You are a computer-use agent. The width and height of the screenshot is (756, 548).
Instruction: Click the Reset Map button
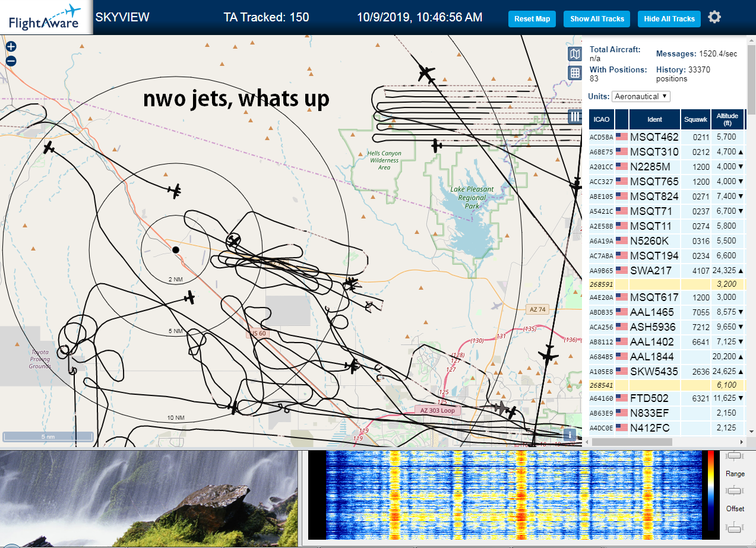pyautogui.click(x=532, y=19)
